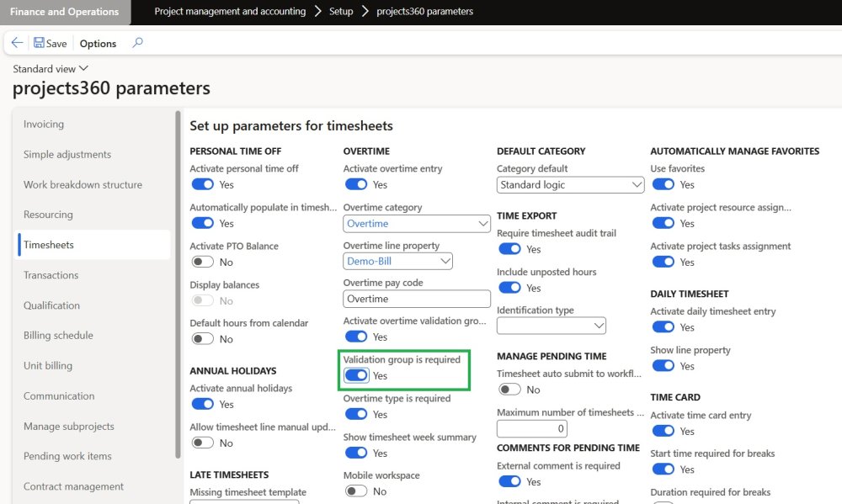This screenshot has height=504, width=842.
Task: Toggle Validation group is required
Action: [356, 375]
